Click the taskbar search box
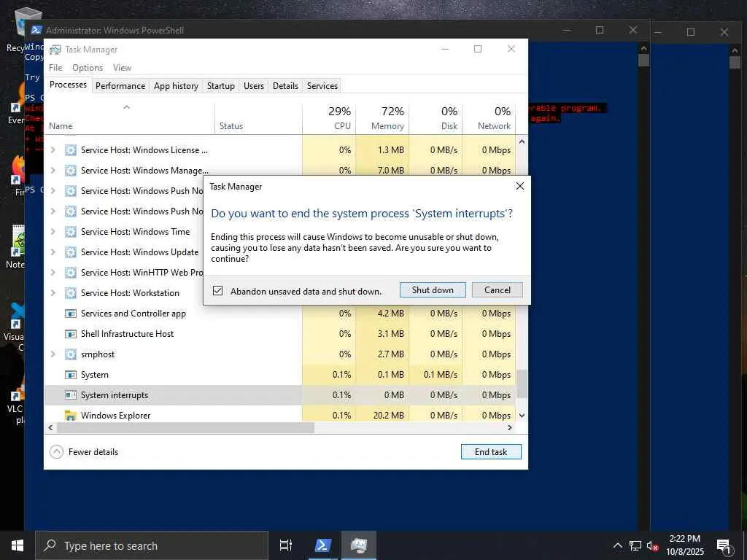Image resolution: width=747 pixels, height=560 pixels. pyautogui.click(x=152, y=545)
